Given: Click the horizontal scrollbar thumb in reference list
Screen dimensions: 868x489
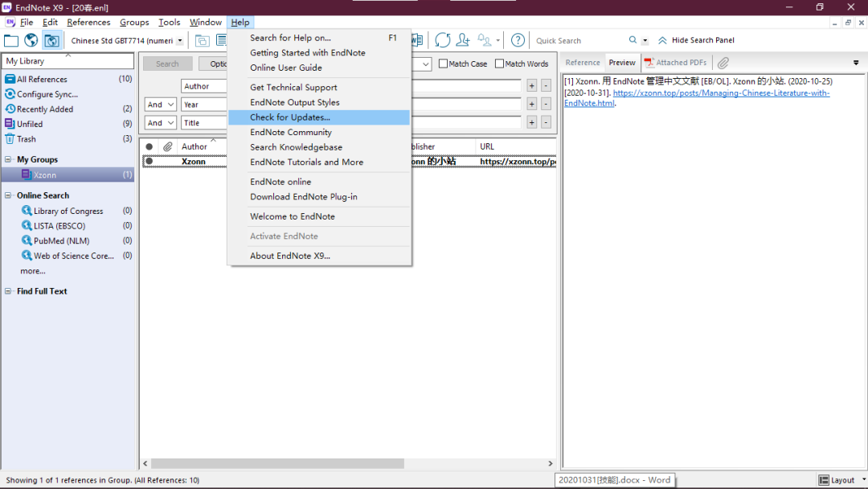Looking at the screenshot, I should pos(277,463).
